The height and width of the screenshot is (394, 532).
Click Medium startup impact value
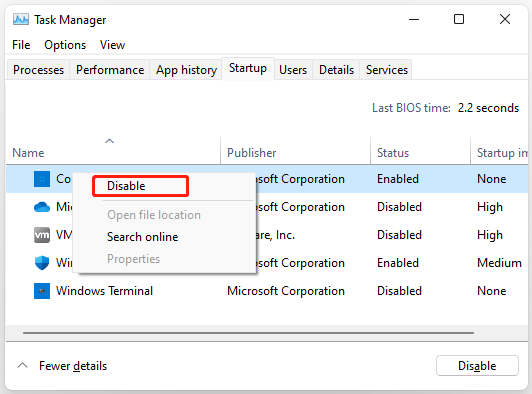point(499,263)
